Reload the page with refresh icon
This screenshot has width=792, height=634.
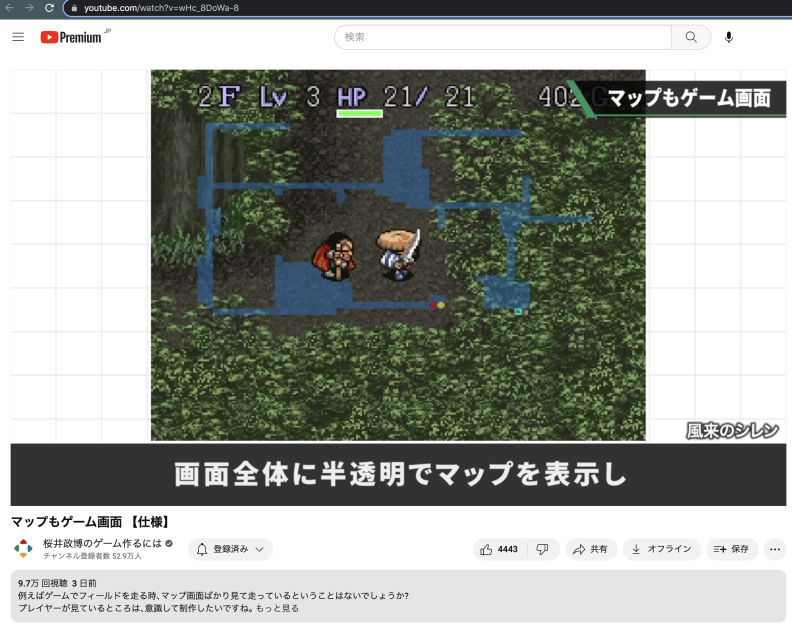pyautogui.click(x=49, y=8)
